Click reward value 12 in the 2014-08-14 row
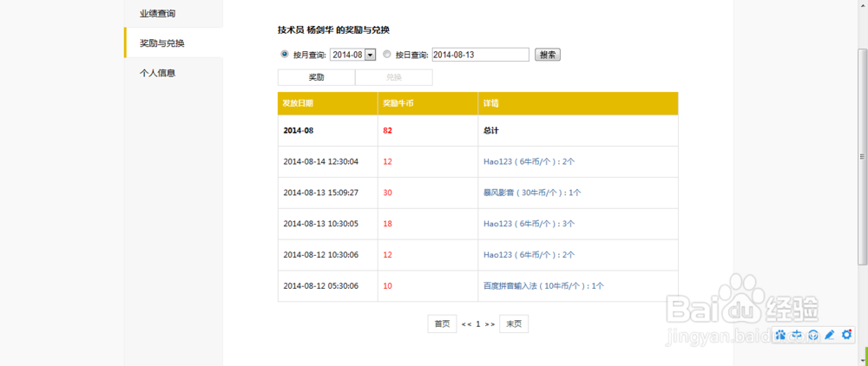868x366 pixels. 387,162
